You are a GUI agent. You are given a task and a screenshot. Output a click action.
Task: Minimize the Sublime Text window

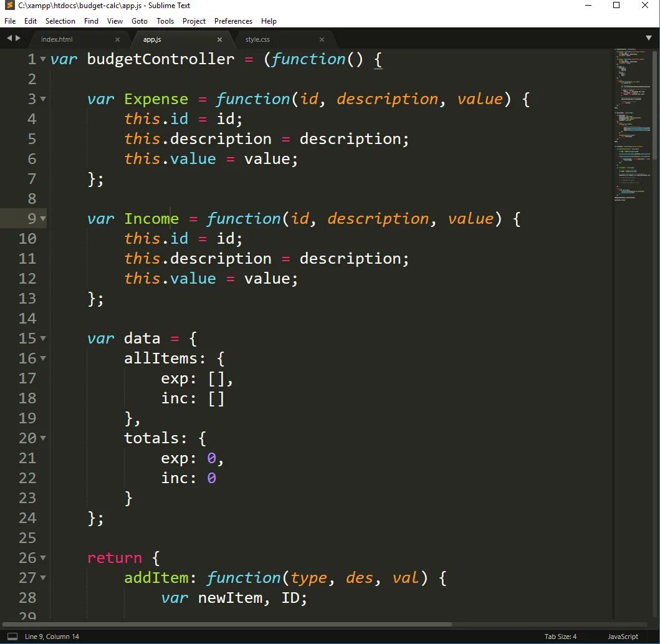588,6
